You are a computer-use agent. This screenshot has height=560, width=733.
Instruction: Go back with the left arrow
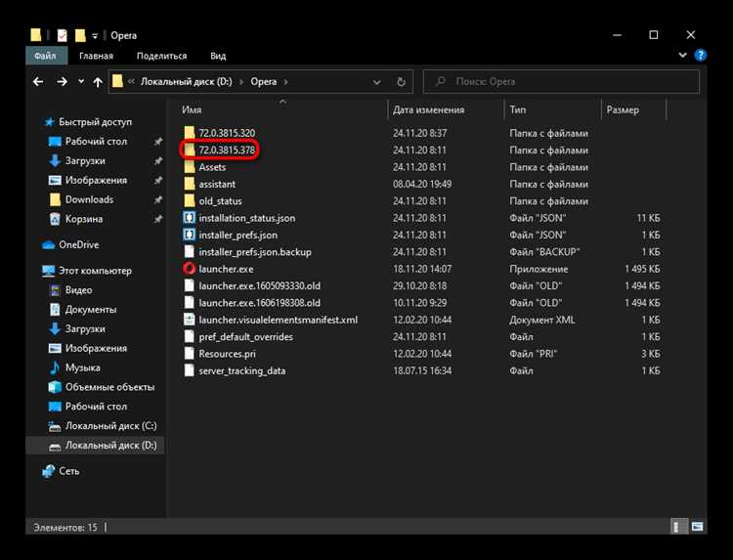point(38,82)
